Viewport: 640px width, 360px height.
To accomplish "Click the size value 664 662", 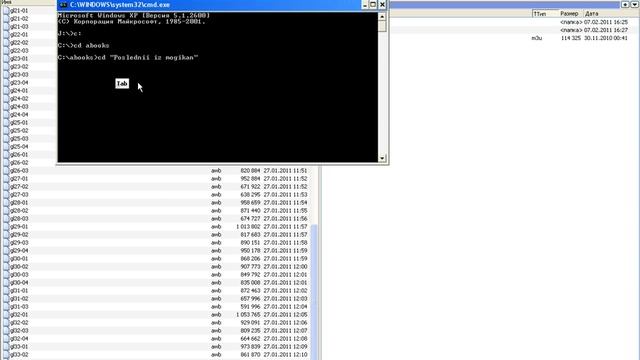I will pos(250,338).
